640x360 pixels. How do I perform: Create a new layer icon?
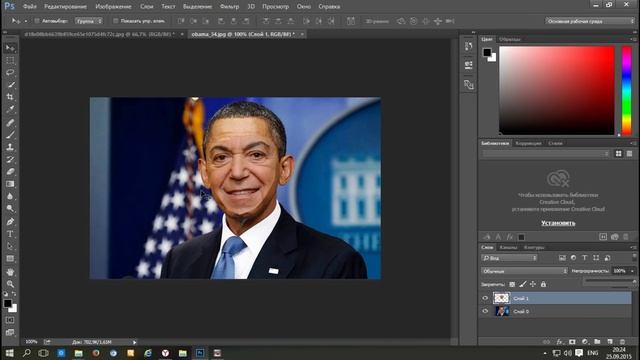610,342
